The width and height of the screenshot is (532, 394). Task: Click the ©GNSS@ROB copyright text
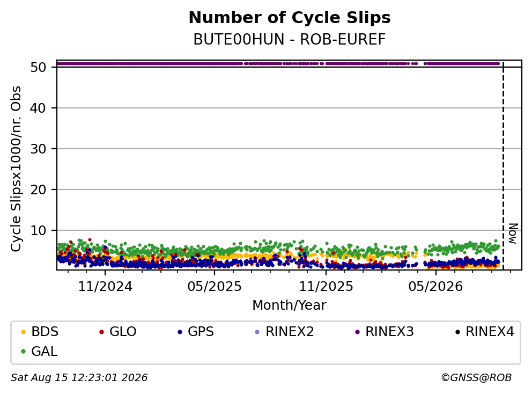point(476,378)
